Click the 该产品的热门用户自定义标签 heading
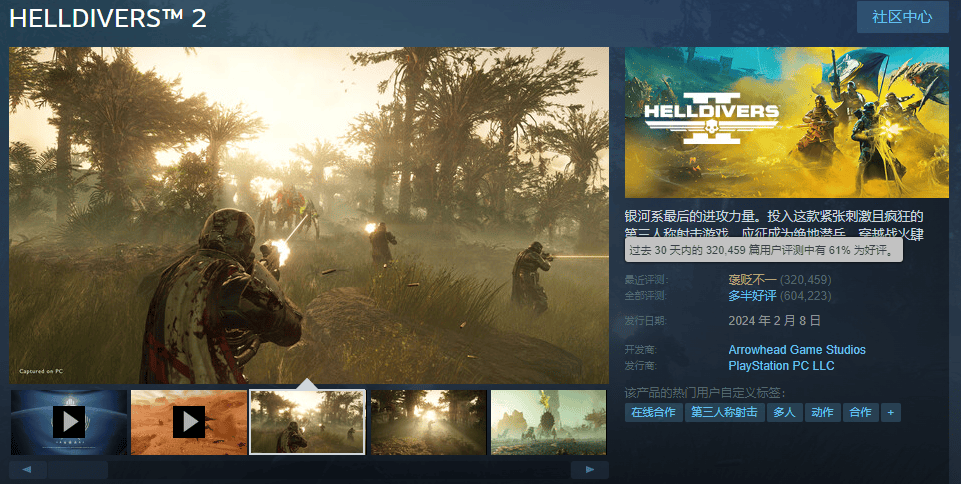961x484 pixels. pos(705,393)
